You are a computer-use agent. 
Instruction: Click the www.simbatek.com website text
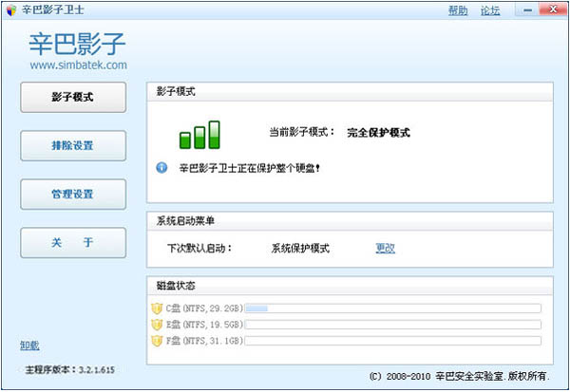tap(78, 65)
